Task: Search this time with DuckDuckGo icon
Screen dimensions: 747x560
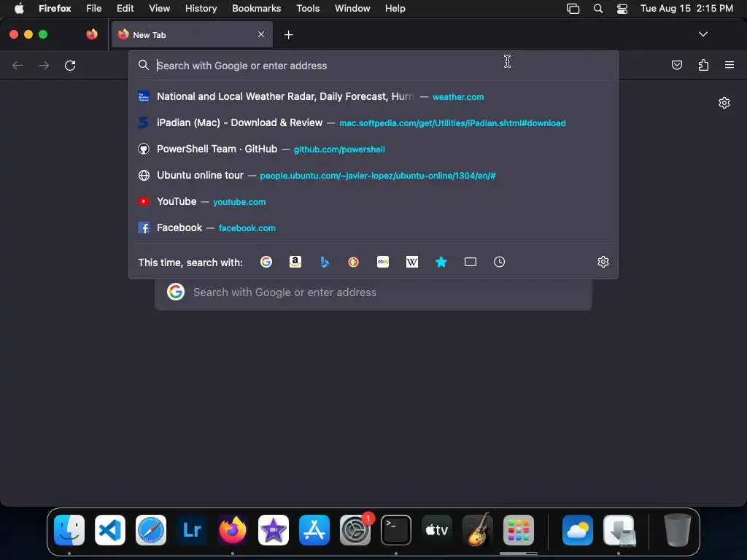Action: 354,262
